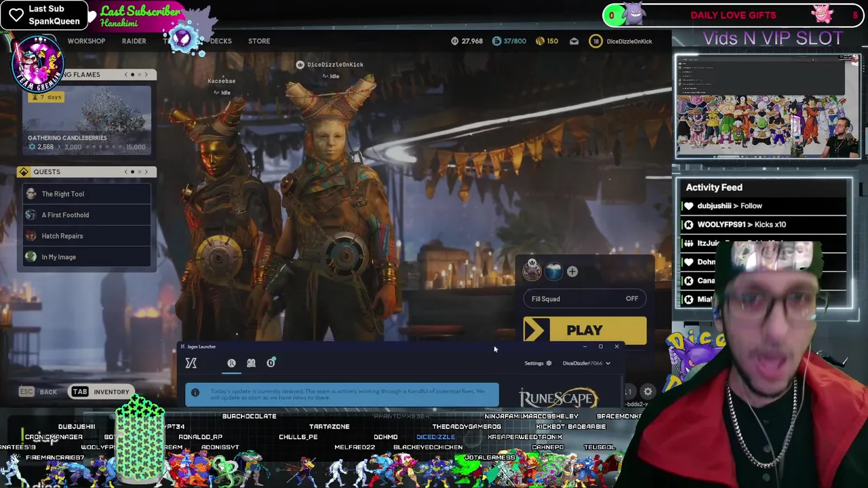Viewport: 868px width, 488px height.
Task: Click the level 18 player badge
Action: (x=596, y=41)
